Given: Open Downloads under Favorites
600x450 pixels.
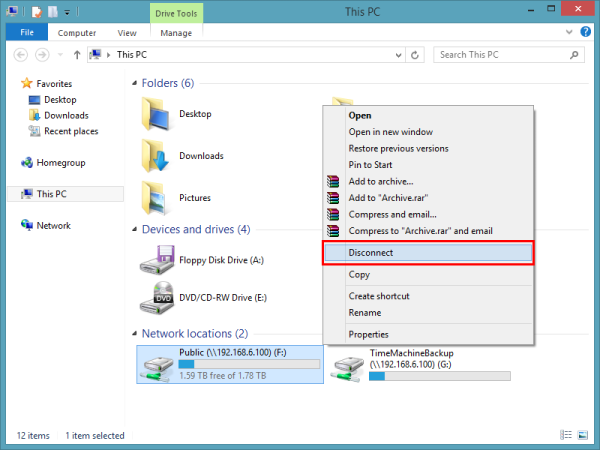Looking at the screenshot, I should (x=59, y=115).
